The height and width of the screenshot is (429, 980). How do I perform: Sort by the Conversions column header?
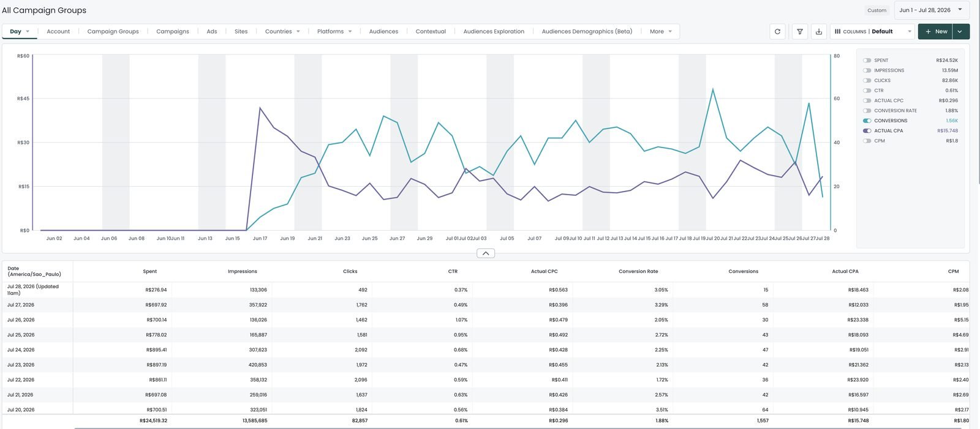tap(744, 271)
